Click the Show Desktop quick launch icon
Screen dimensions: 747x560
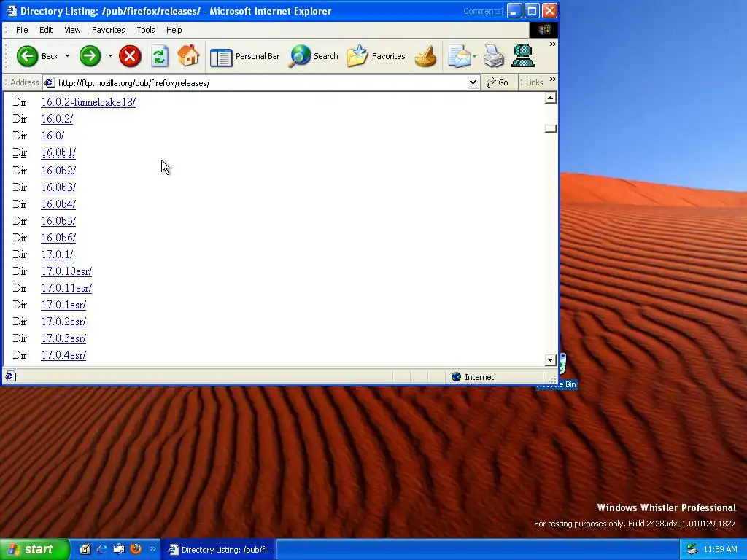tap(85, 549)
